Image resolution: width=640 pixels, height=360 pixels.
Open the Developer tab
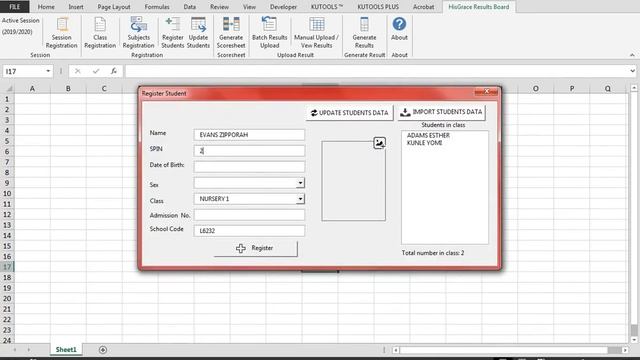pyautogui.click(x=283, y=7)
